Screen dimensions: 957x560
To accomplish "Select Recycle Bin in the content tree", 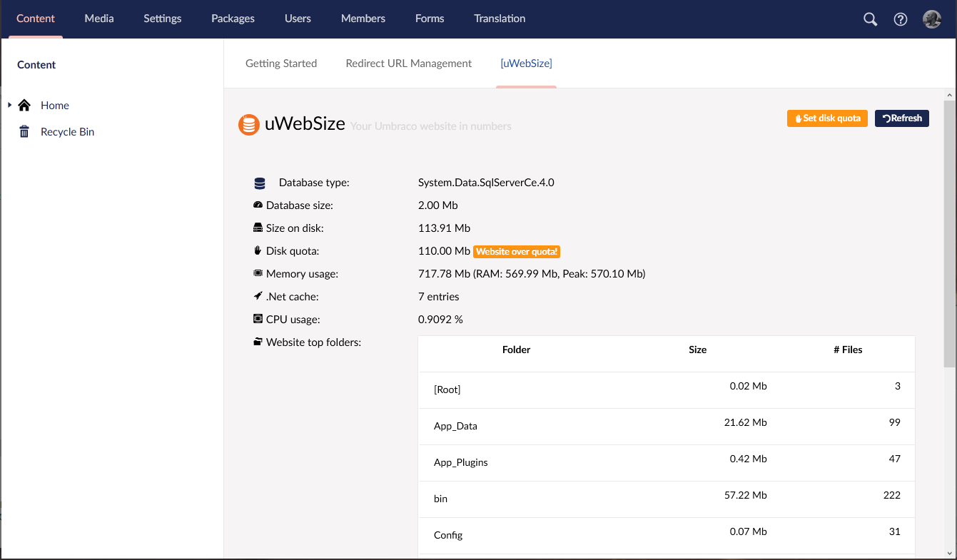I will pyautogui.click(x=67, y=132).
